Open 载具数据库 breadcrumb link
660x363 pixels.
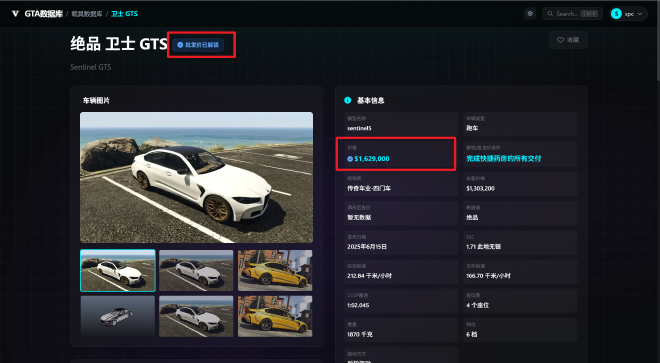[87, 14]
